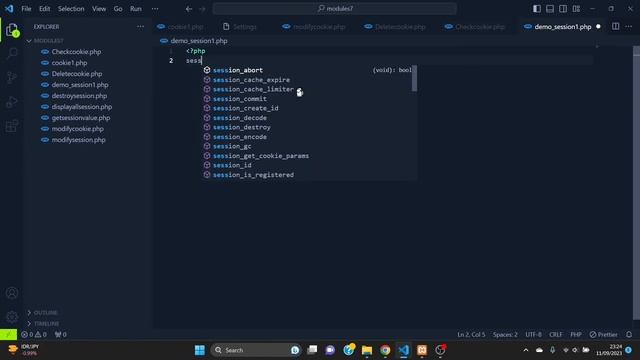Open Checkcookie.php in the explorer
Screen dimensions: 640x360
76,52
